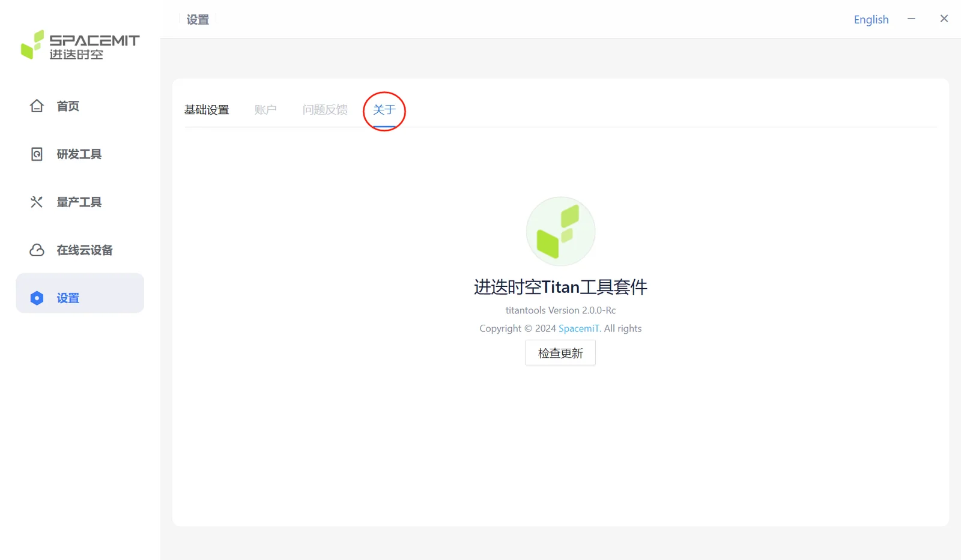
Task: Minimize the application window
Action: coord(911,19)
